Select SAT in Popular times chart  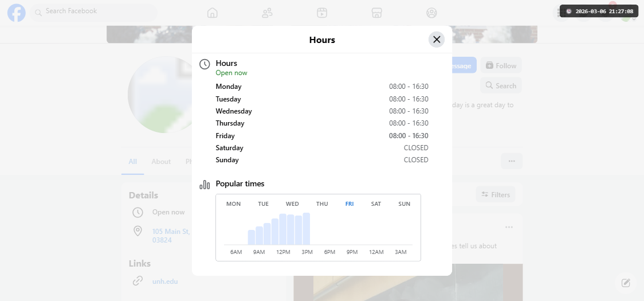pyautogui.click(x=376, y=204)
